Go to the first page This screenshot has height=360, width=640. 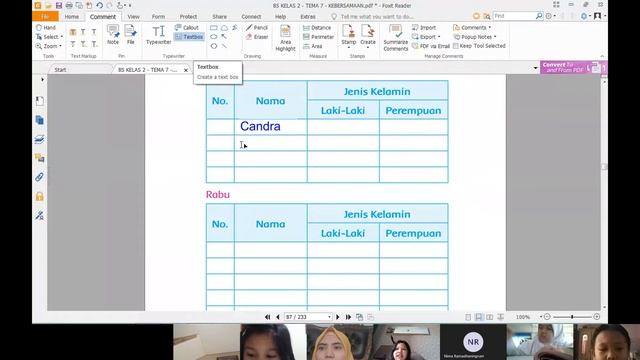pyautogui.click(x=268, y=317)
